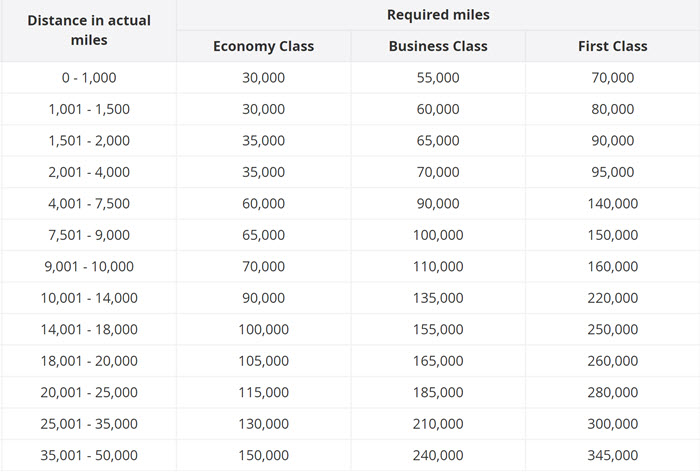Select the 55,000 Business Class value

[x=438, y=78]
